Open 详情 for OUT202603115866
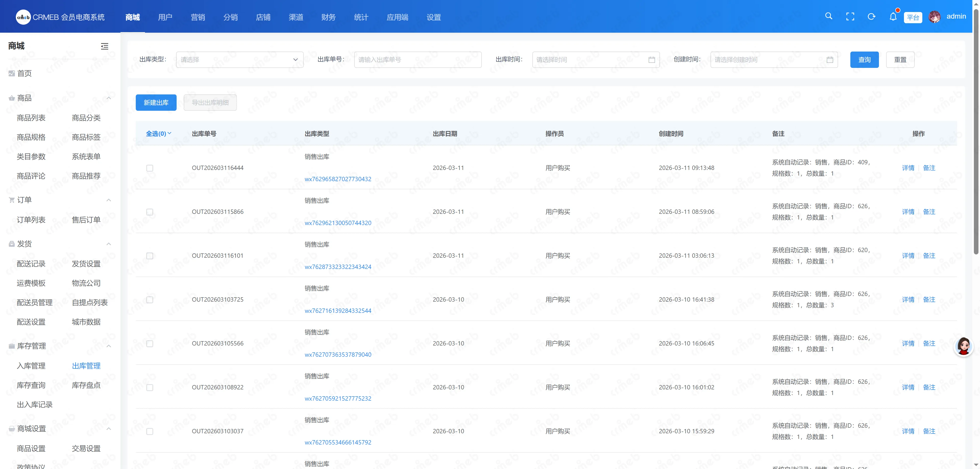 [x=908, y=212]
